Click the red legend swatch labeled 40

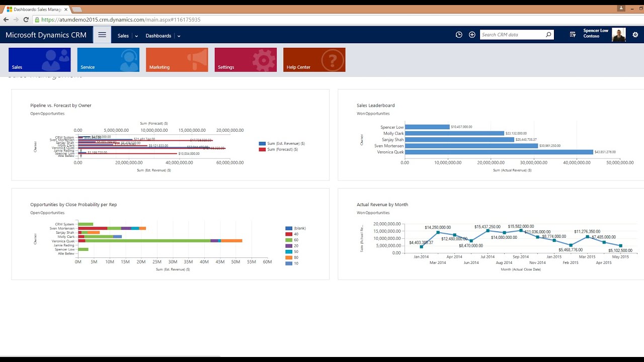coord(289,234)
